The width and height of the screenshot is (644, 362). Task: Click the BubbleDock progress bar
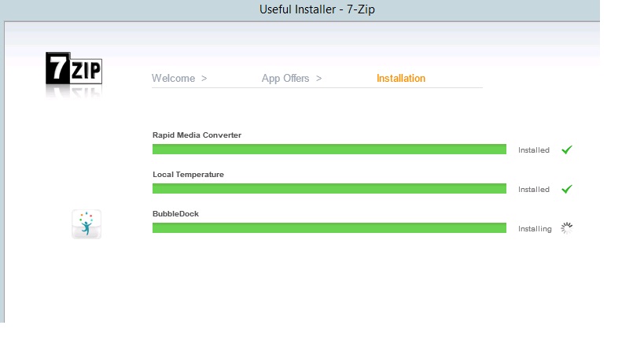(329, 228)
